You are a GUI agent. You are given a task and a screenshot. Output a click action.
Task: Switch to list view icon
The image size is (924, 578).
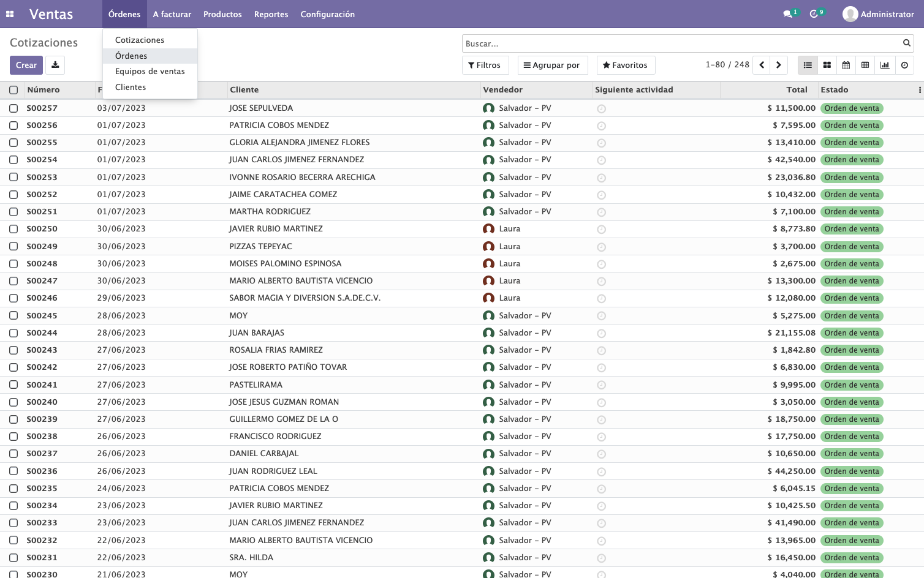pos(808,65)
